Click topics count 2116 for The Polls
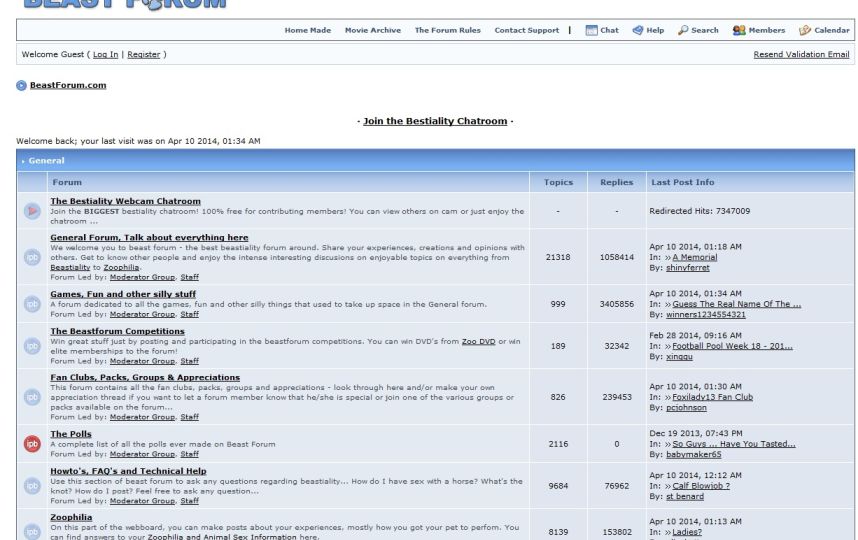858x540 pixels. pyautogui.click(x=558, y=444)
